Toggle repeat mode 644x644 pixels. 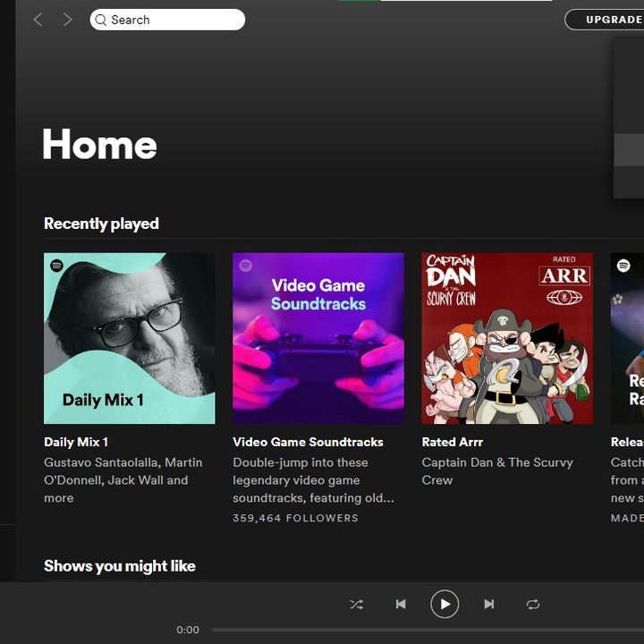point(533,604)
